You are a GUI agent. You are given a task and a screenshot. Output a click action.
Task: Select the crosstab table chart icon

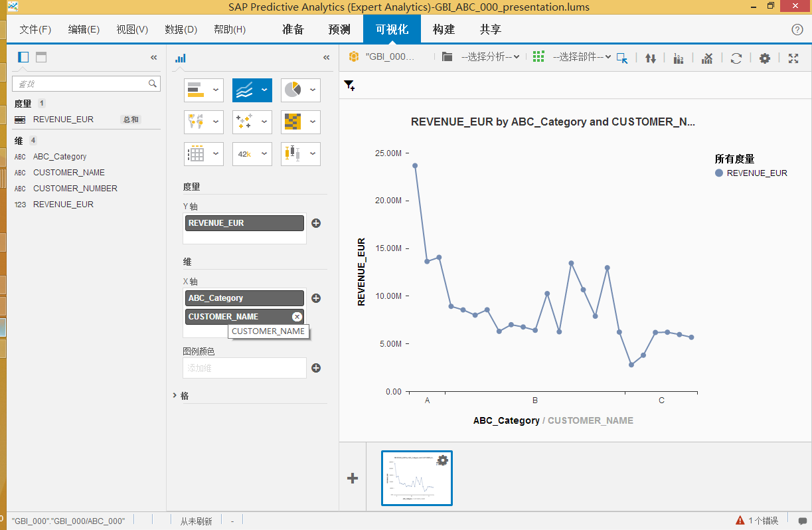click(x=196, y=153)
